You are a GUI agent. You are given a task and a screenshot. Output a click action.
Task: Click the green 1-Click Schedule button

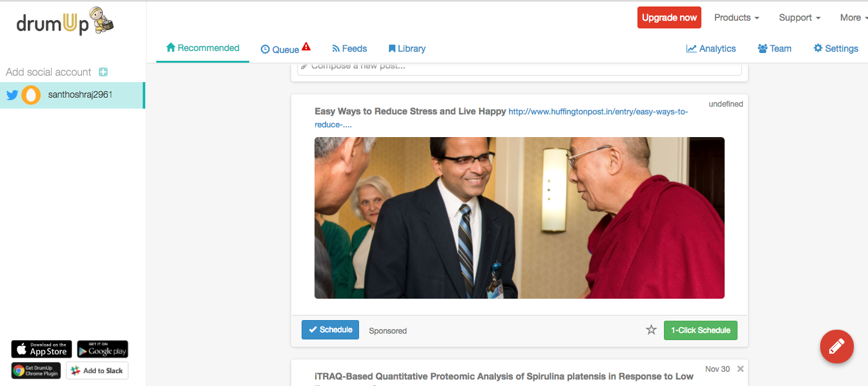(x=701, y=330)
